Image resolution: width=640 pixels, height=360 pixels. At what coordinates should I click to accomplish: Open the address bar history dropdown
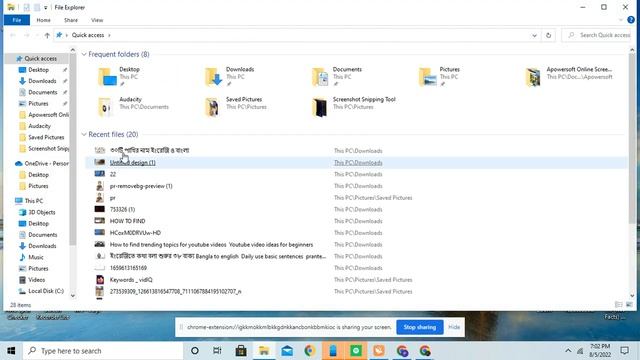click(534, 36)
